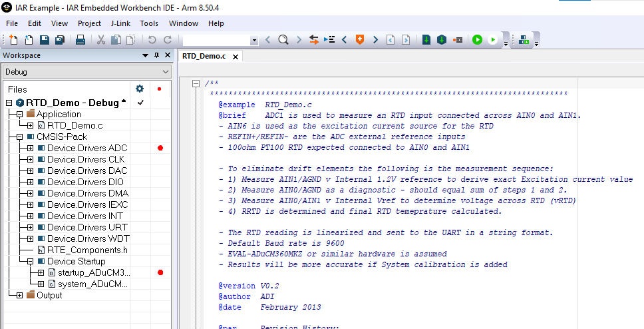
Task: Print the document using the printer icon
Action: 80,40
